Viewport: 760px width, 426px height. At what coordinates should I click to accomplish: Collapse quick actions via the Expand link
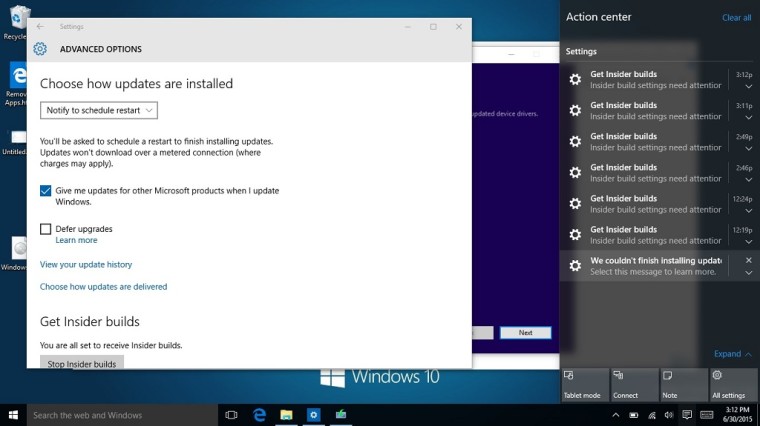point(732,354)
